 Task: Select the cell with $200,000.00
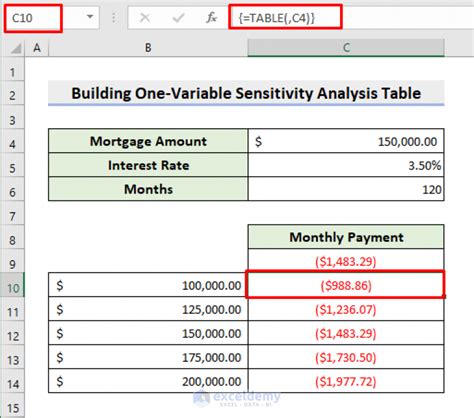coord(148,381)
